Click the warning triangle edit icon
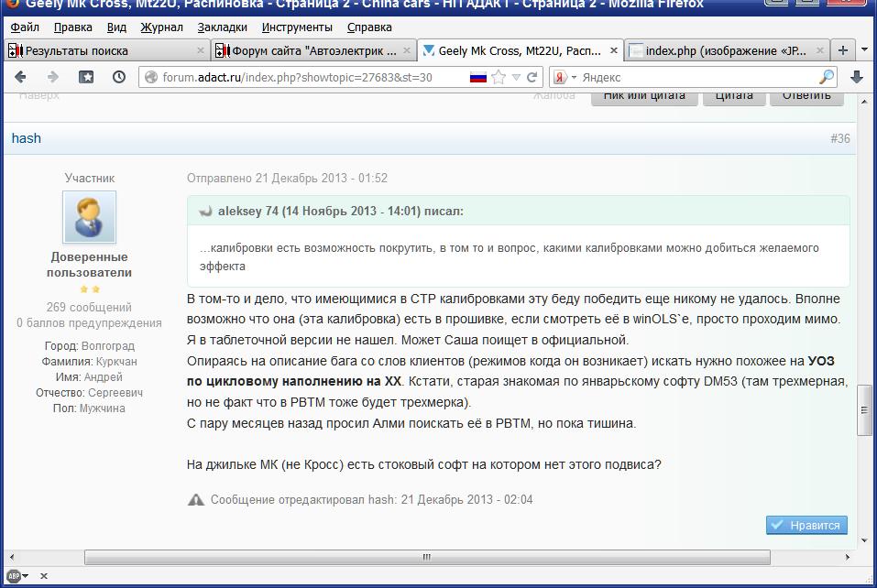Image resolution: width=877 pixels, height=588 pixels. coord(196,500)
